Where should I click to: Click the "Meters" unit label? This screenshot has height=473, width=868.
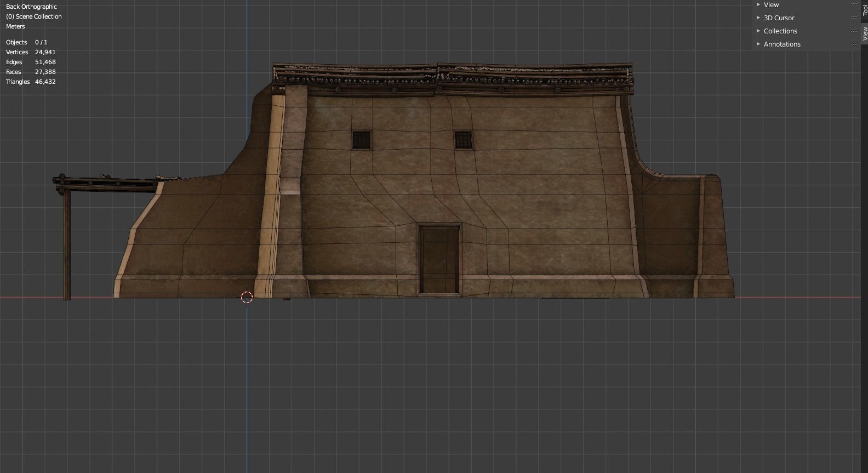[15, 26]
